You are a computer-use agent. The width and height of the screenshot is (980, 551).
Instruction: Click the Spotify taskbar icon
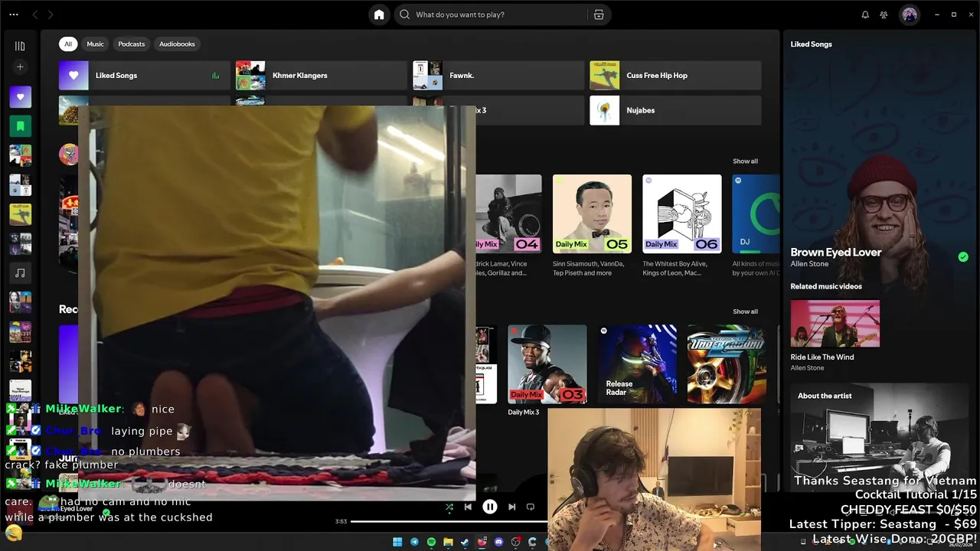pyautogui.click(x=431, y=542)
